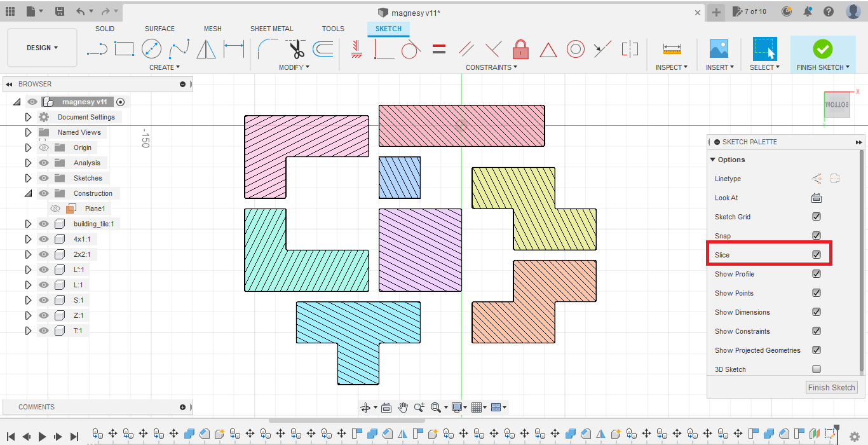Add a new comment with plus button
Viewport: 868px width, 445px height.
[183, 407]
